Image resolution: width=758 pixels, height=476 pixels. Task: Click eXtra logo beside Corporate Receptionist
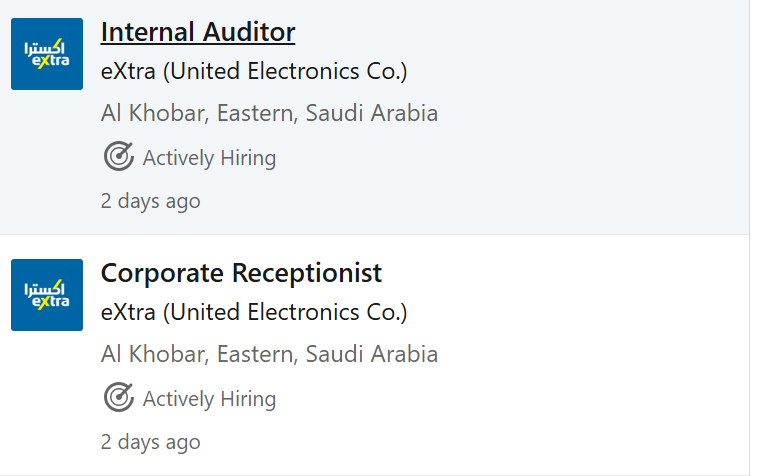[47, 295]
